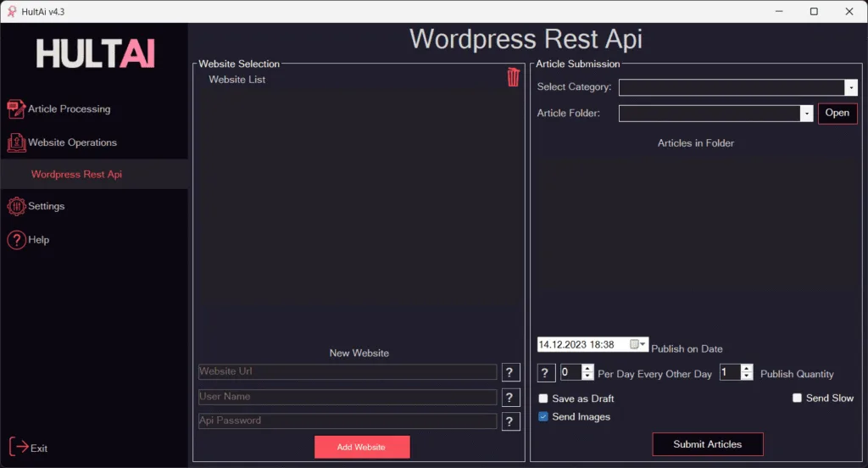Click the Website List header text
This screenshot has width=868, height=468.
click(237, 79)
